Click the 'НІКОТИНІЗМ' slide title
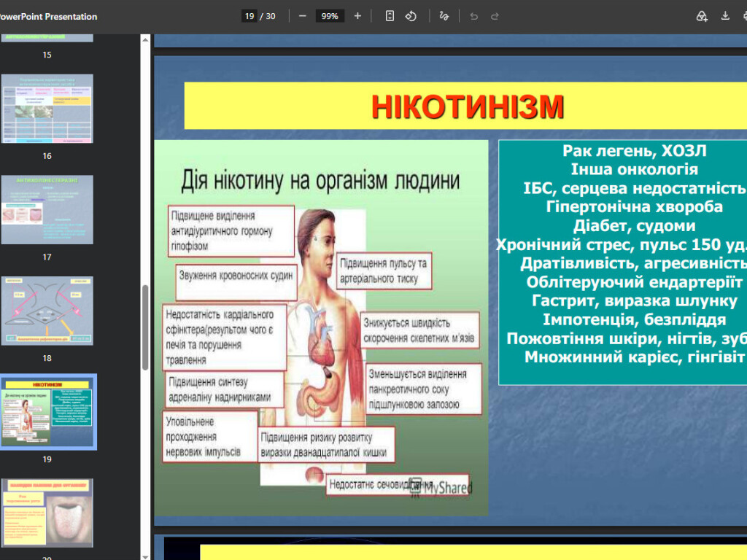Screen dimensions: 747x560 tap(468, 106)
